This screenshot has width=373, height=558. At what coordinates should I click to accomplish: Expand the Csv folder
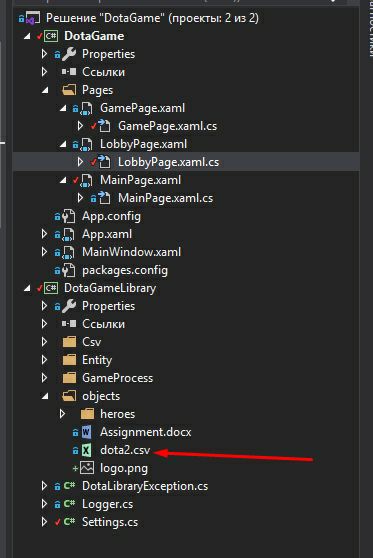pyautogui.click(x=44, y=342)
